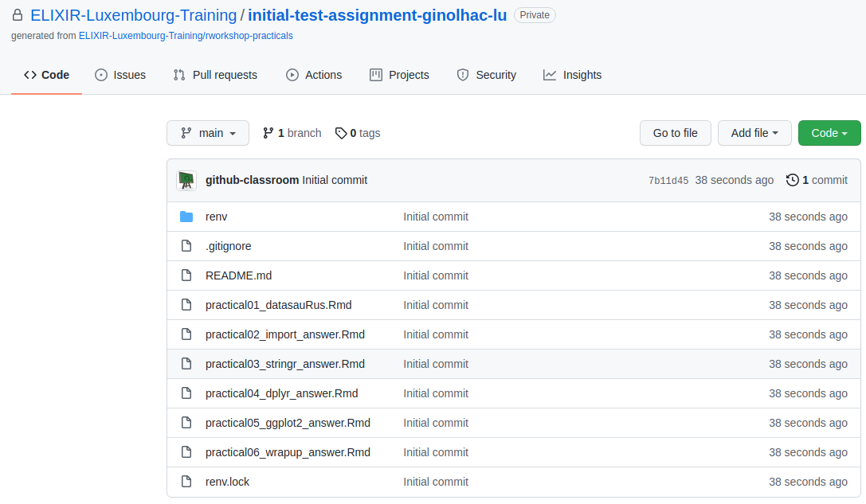Screen dimensions: 866x504
Task: Click the branch icon beside 1 branch
Action: tap(268, 133)
